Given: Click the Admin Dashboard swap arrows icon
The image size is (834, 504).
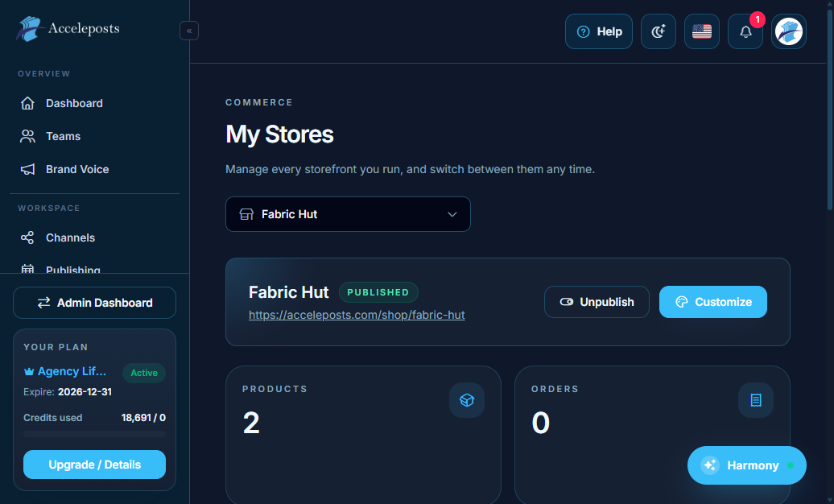Looking at the screenshot, I should tap(43, 303).
